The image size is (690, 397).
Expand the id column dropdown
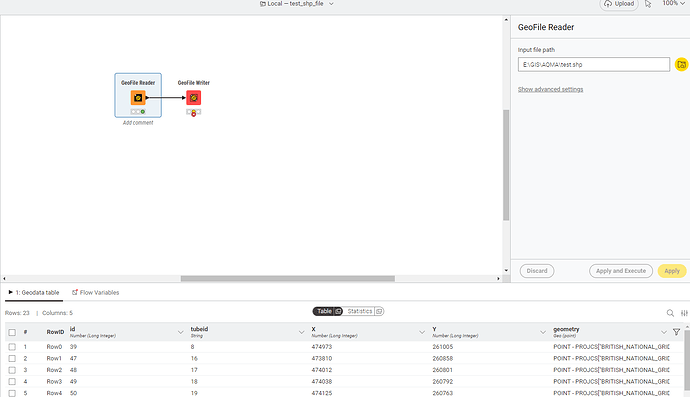(180, 332)
